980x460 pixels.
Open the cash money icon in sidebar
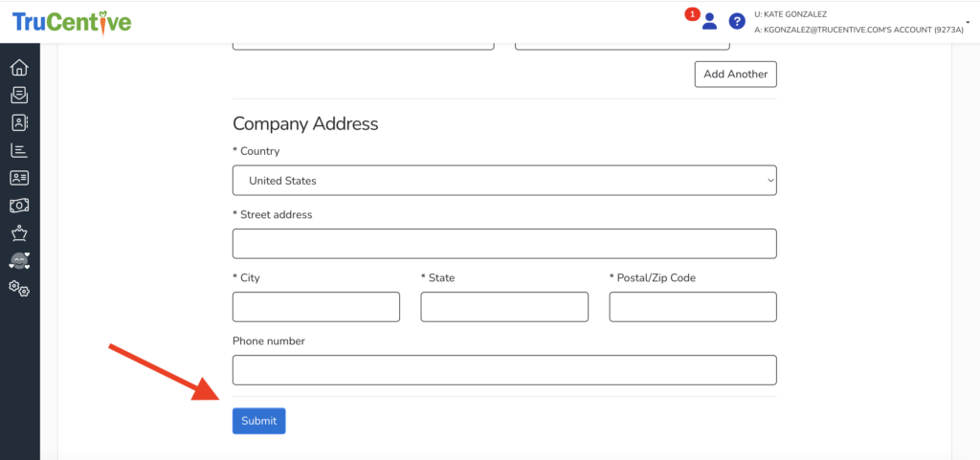click(19, 206)
